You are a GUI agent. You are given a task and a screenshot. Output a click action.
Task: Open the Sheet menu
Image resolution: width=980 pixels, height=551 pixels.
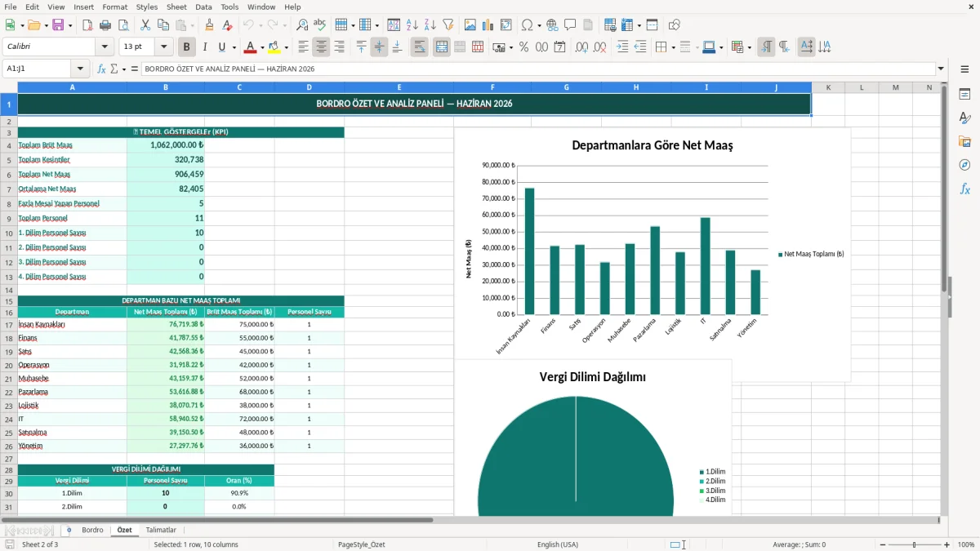coord(176,7)
